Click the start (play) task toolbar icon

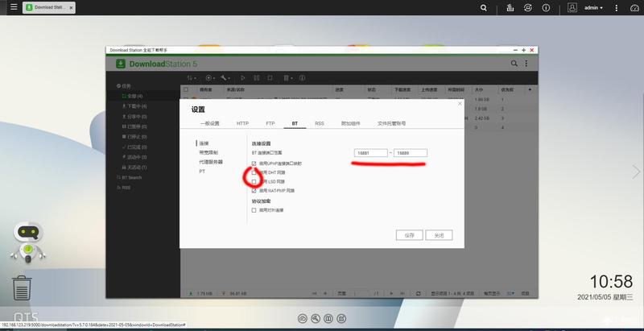[243, 77]
